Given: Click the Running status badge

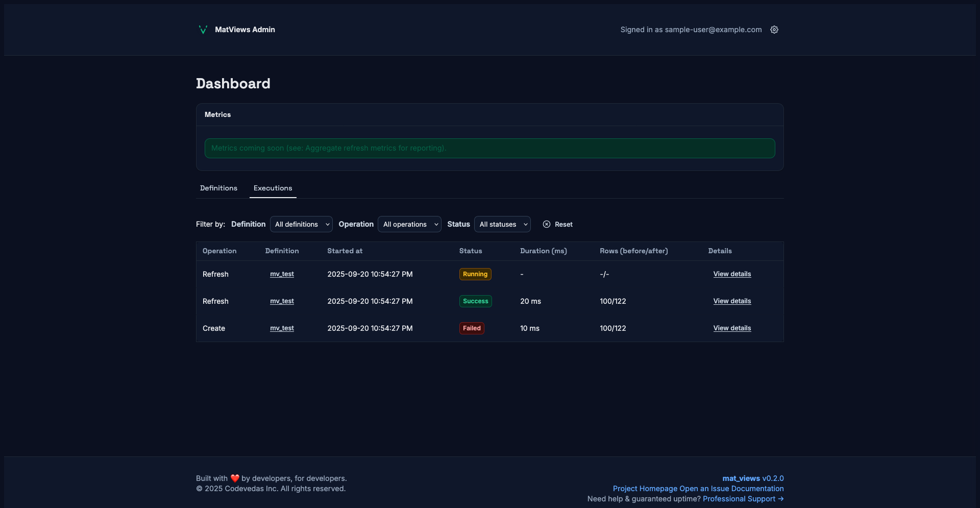Looking at the screenshot, I should (x=475, y=274).
